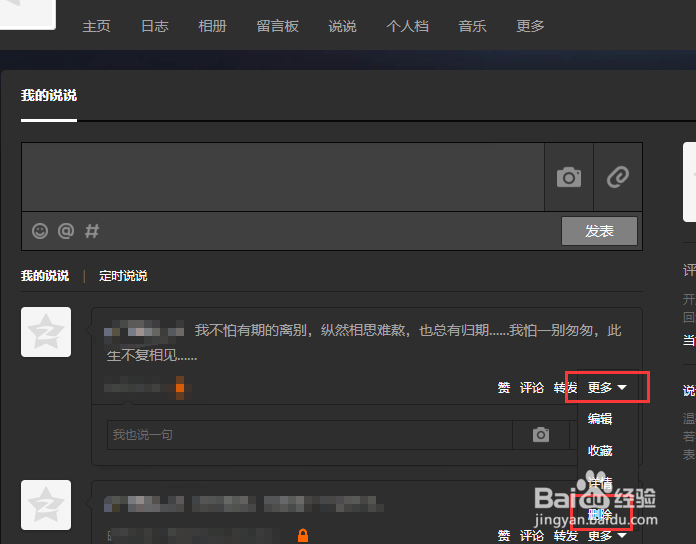Image resolution: width=696 pixels, height=544 pixels.
Task: Open the 留言板 tab
Action: (277, 26)
